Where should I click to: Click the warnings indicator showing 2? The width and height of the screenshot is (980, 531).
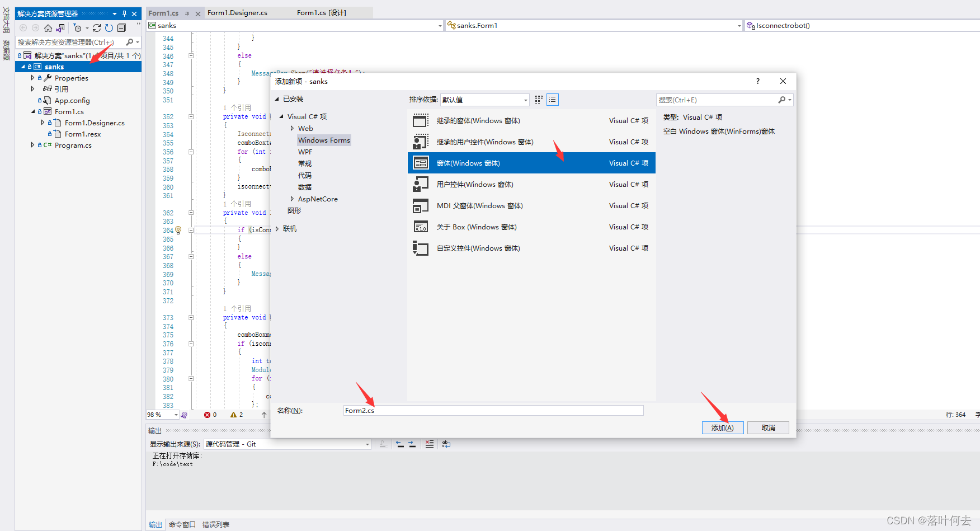237,415
